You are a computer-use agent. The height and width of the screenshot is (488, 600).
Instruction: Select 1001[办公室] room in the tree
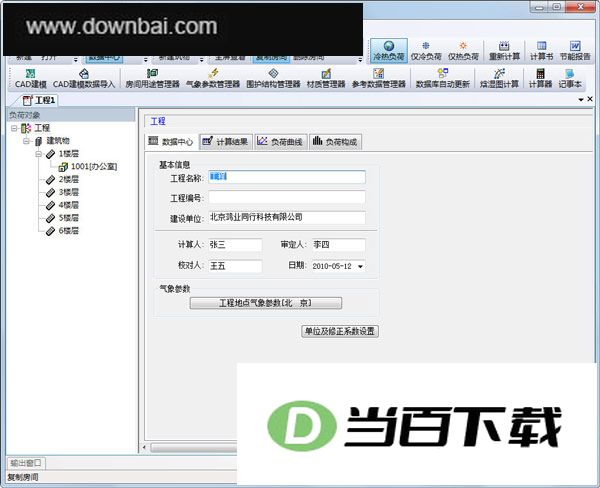pos(94,167)
